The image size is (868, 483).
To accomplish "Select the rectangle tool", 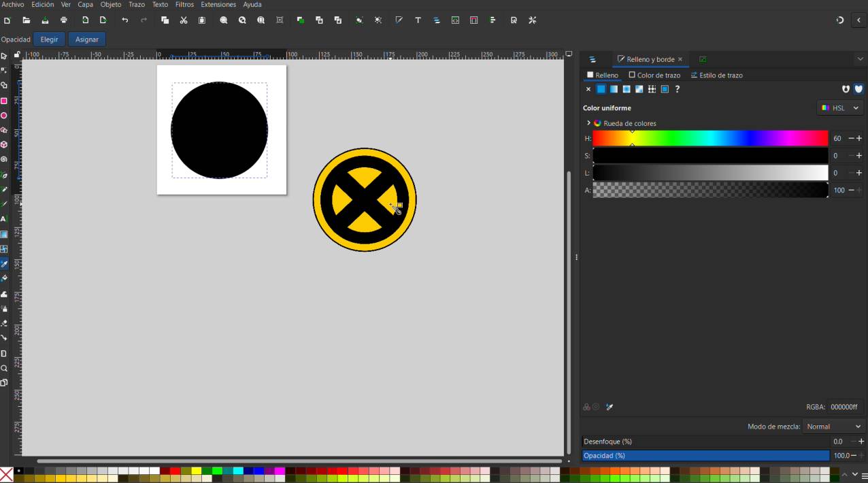I will pos(4,101).
